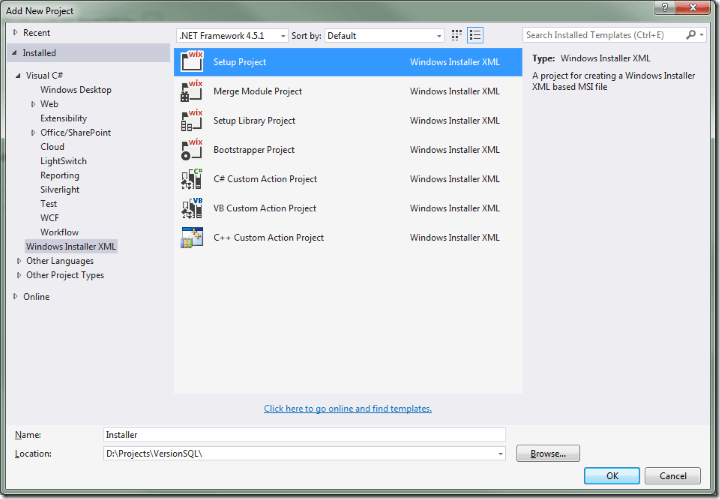Screen dimensions: 720x499
Task: Click the Cancel button
Action: [673, 476]
